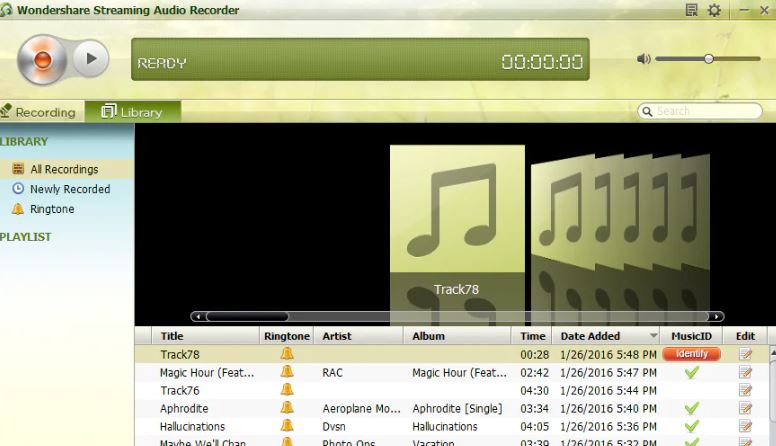Open the edit icon for Hallucinations
The width and height of the screenshot is (776, 446).
[745, 426]
